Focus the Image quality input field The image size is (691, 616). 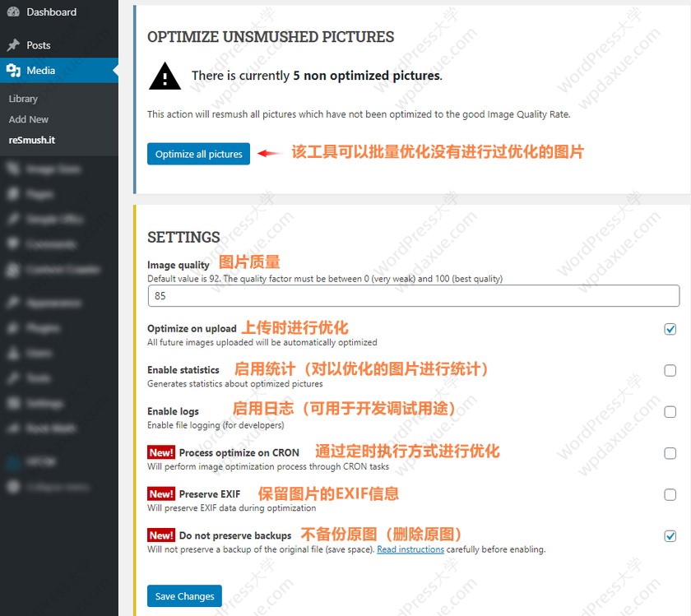(x=413, y=296)
